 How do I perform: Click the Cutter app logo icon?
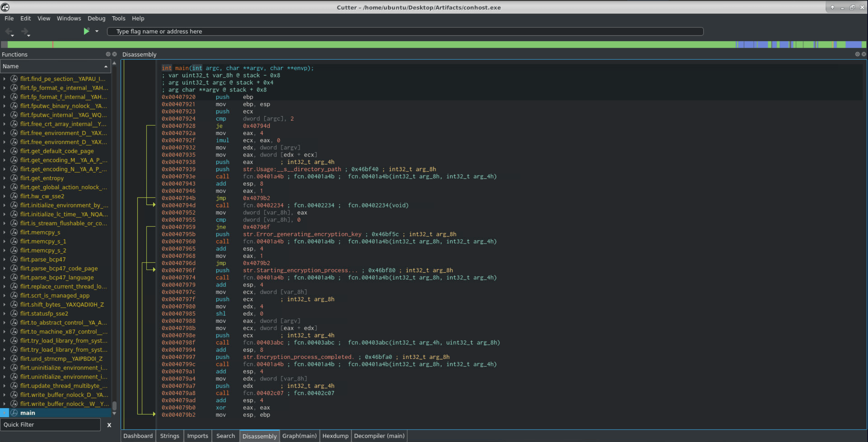(5, 7)
